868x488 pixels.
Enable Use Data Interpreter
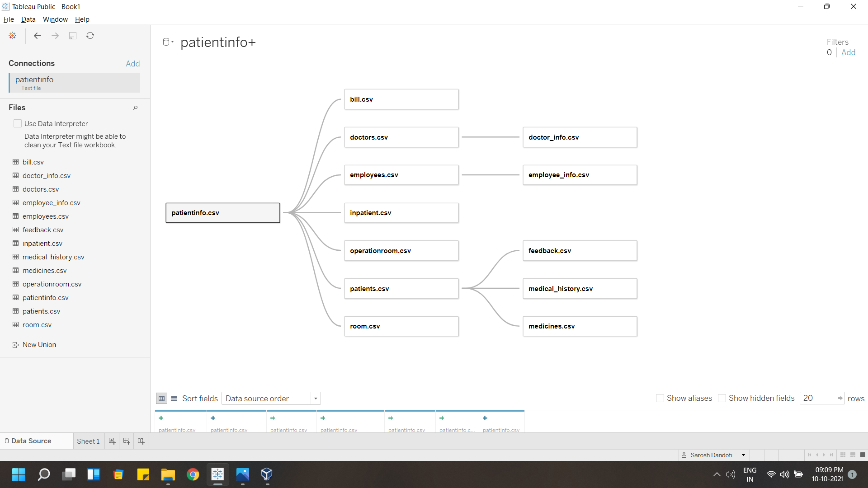18,123
